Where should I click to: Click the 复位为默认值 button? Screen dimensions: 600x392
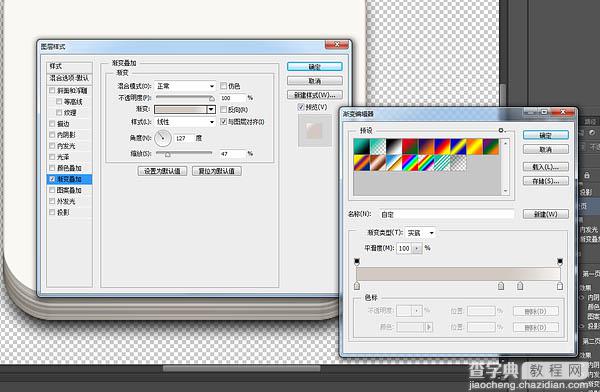[x=217, y=171]
